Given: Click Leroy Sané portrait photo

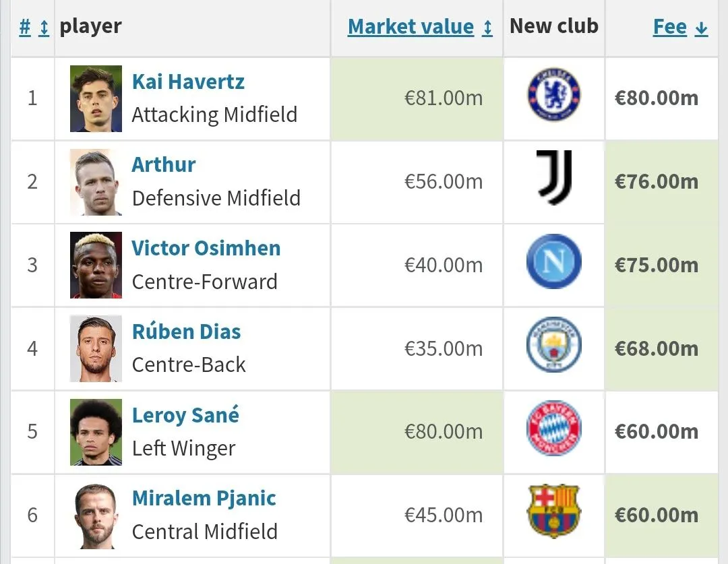Looking at the screenshot, I should (96, 432).
